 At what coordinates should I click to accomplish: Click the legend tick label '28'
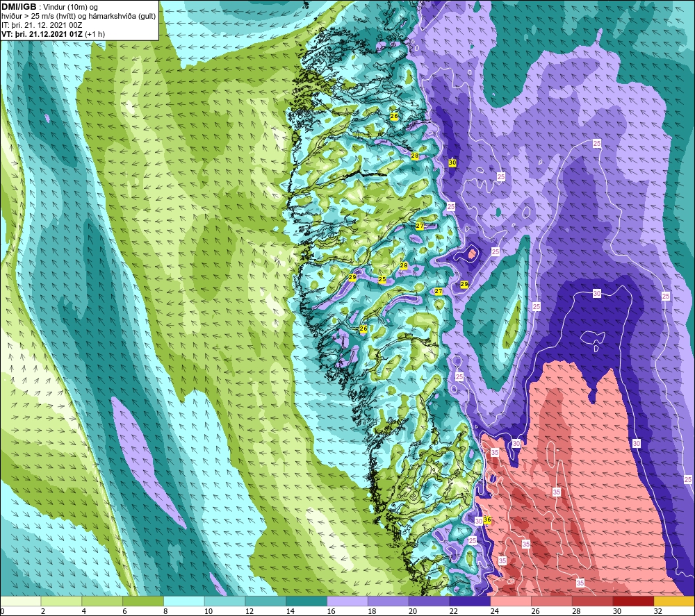pyautogui.click(x=575, y=611)
